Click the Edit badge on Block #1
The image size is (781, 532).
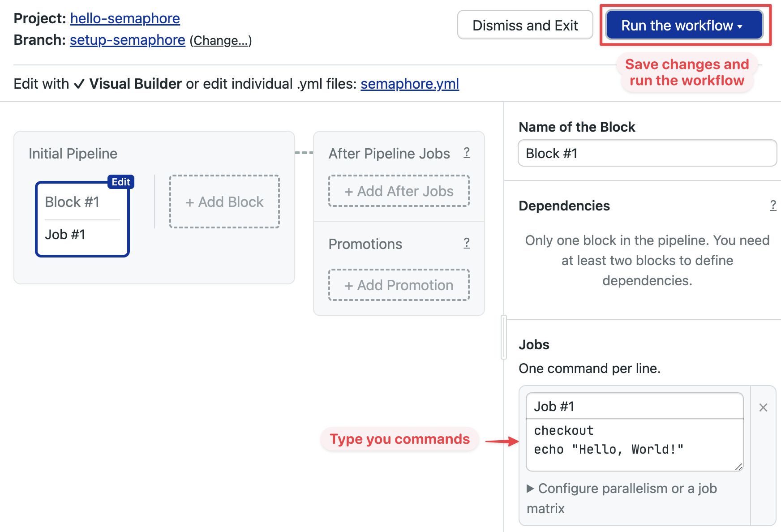click(x=120, y=182)
